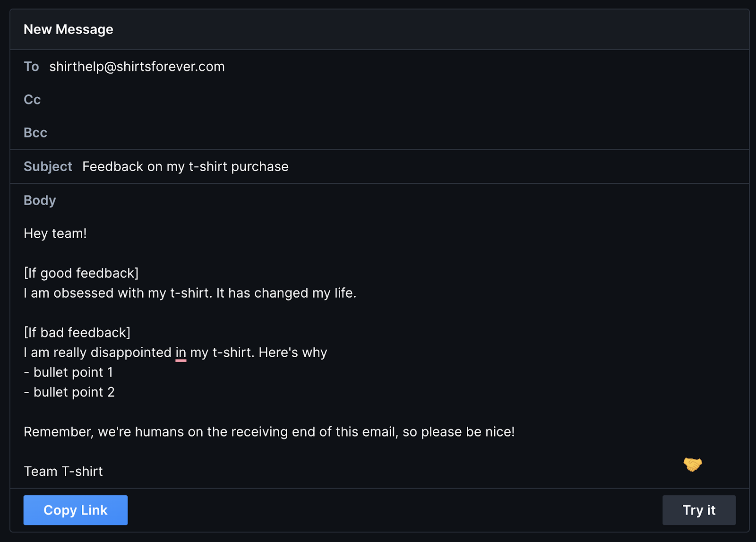756x542 pixels.
Task: Click the Body label
Action: click(x=40, y=200)
